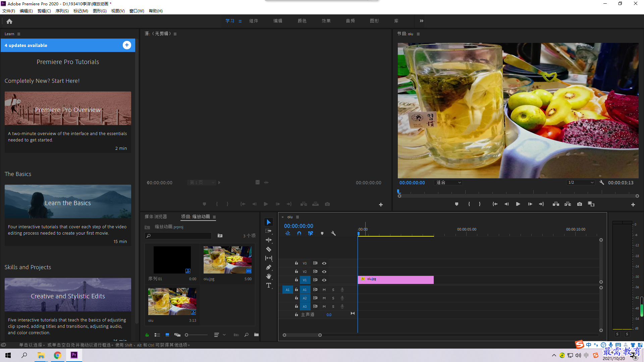Open playback resolution dropdown 1/2
This screenshot has height=362, width=644.
coord(581,183)
